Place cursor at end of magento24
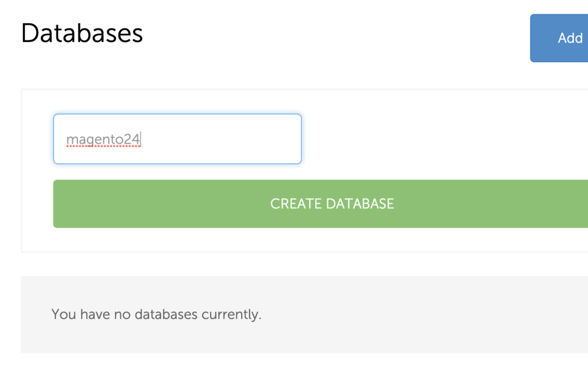The height and width of the screenshot is (368, 588). pyautogui.click(x=141, y=140)
